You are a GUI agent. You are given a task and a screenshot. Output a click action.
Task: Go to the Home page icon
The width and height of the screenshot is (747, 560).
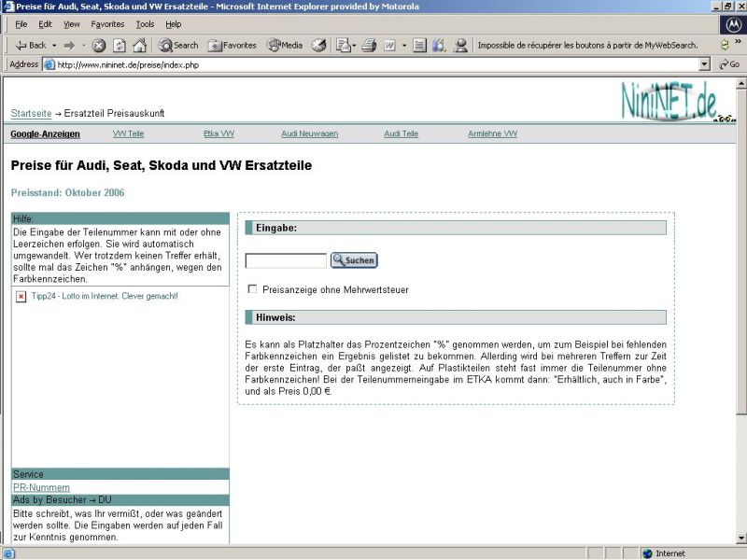click(x=139, y=45)
